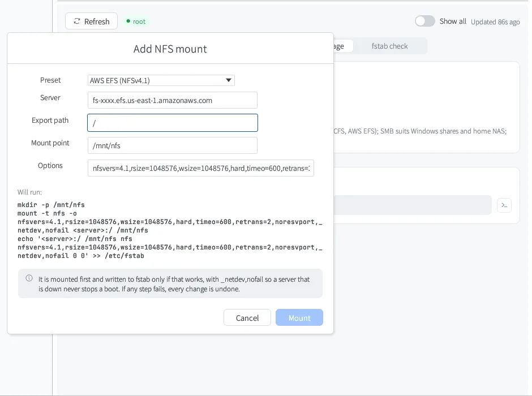The width and height of the screenshot is (532, 396).
Task: Click the Refresh button
Action: (91, 21)
